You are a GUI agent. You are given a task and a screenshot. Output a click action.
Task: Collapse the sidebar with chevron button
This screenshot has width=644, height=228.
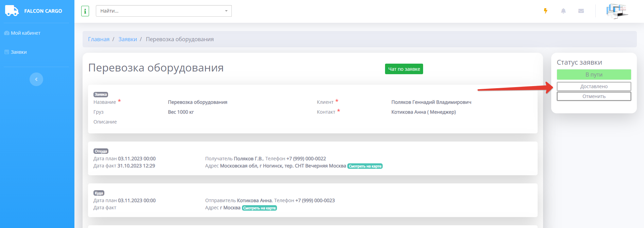pyautogui.click(x=36, y=79)
